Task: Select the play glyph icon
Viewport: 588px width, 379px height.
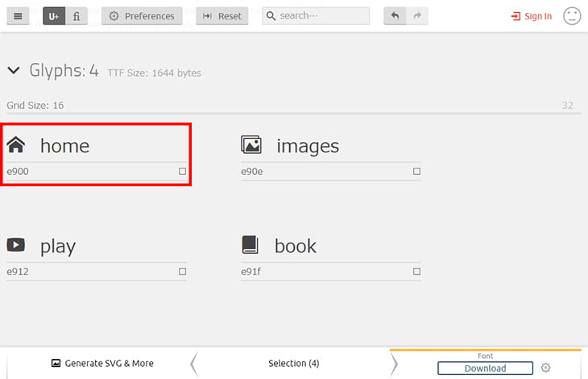Action: point(16,245)
